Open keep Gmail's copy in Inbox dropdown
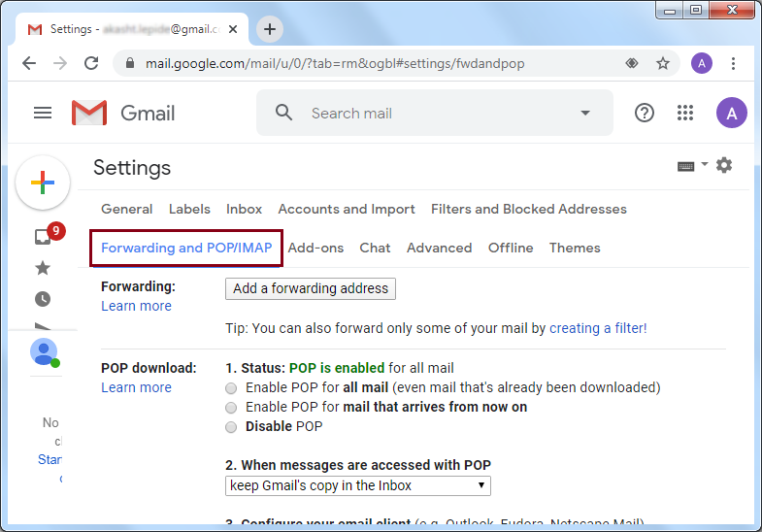 click(358, 485)
